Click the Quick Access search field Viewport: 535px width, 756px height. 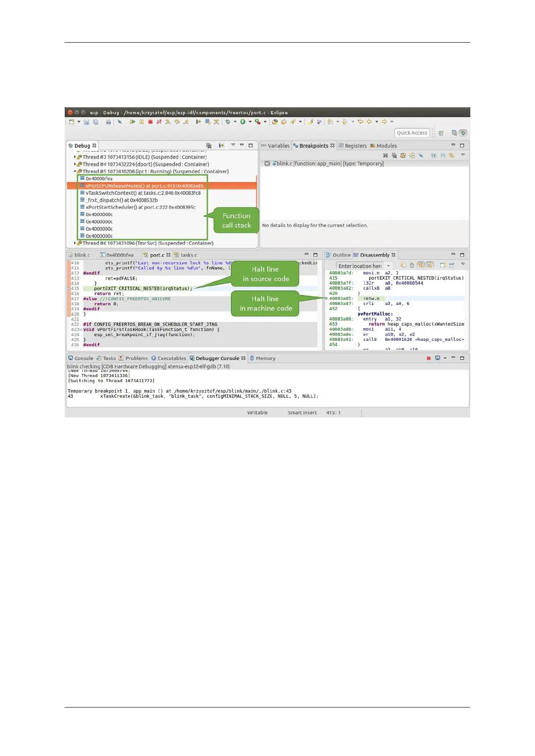[x=412, y=133]
